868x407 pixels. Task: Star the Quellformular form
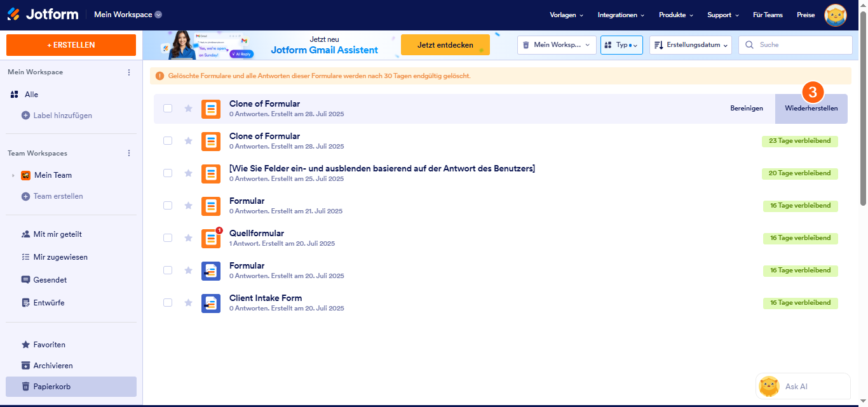click(188, 238)
